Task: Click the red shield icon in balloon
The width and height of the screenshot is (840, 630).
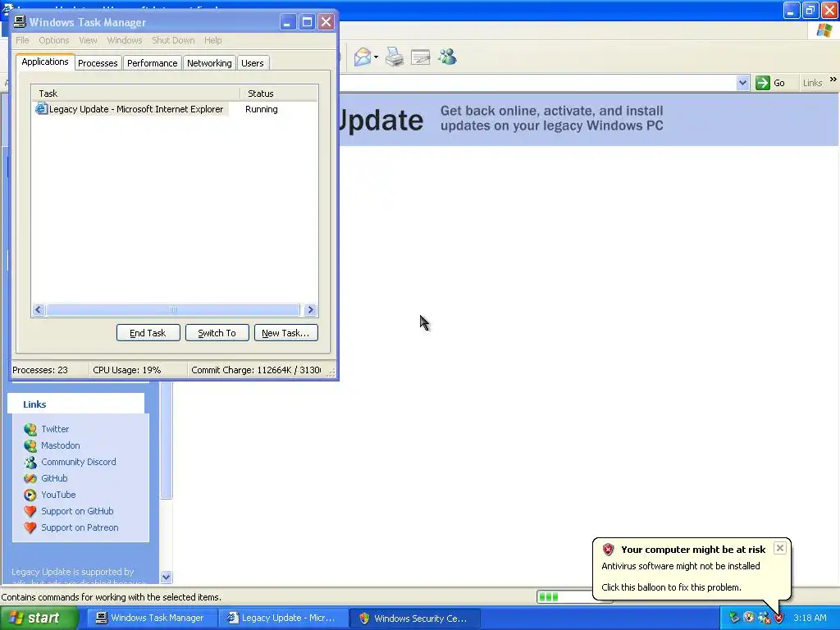Action: coord(608,550)
